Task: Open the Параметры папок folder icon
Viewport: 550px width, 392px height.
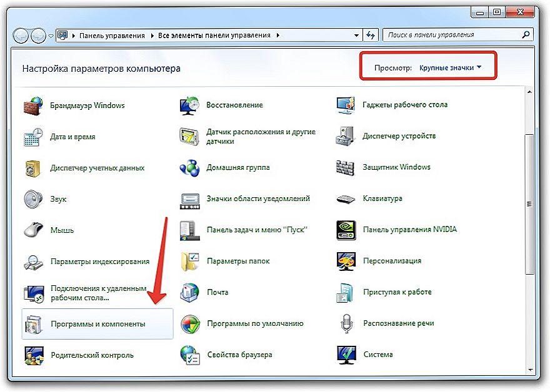Action: [189, 262]
